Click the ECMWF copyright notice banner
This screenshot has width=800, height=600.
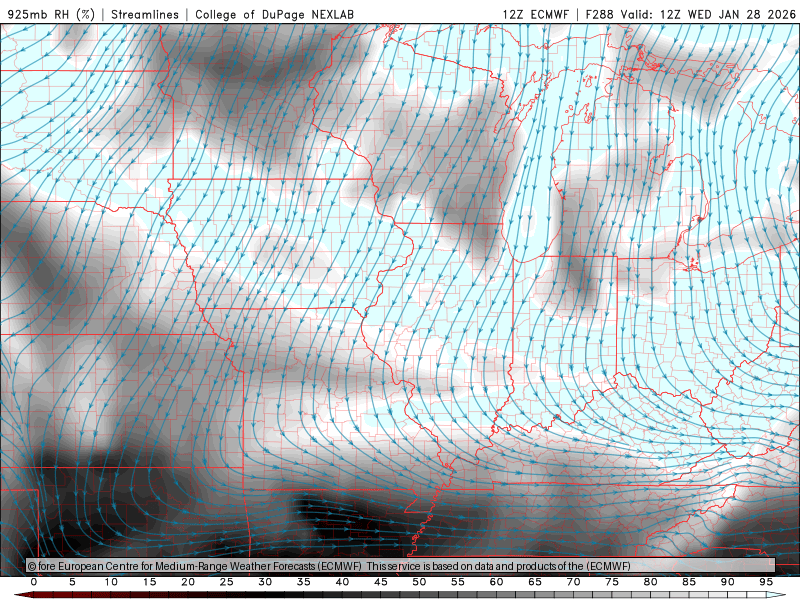(401, 565)
